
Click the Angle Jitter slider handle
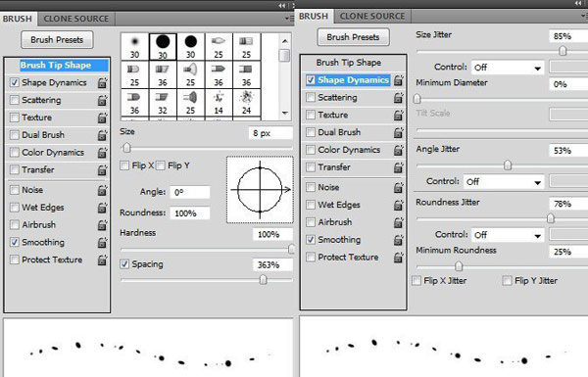(x=508, y=165)
